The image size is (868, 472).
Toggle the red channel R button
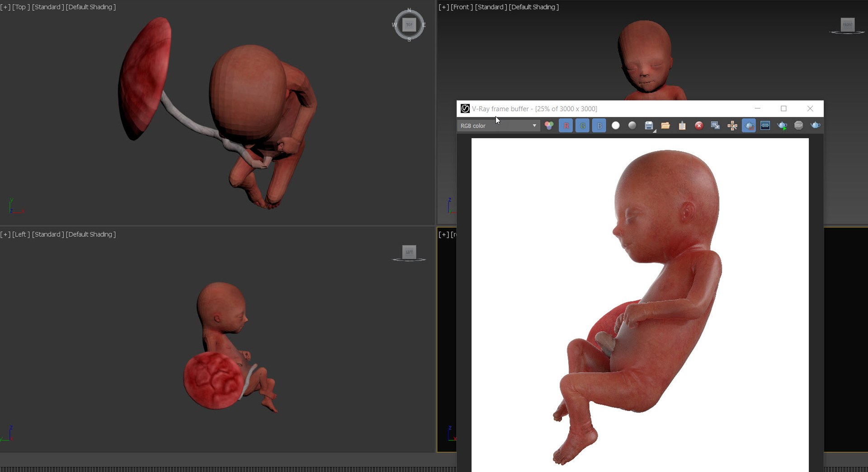pos(566,126)
